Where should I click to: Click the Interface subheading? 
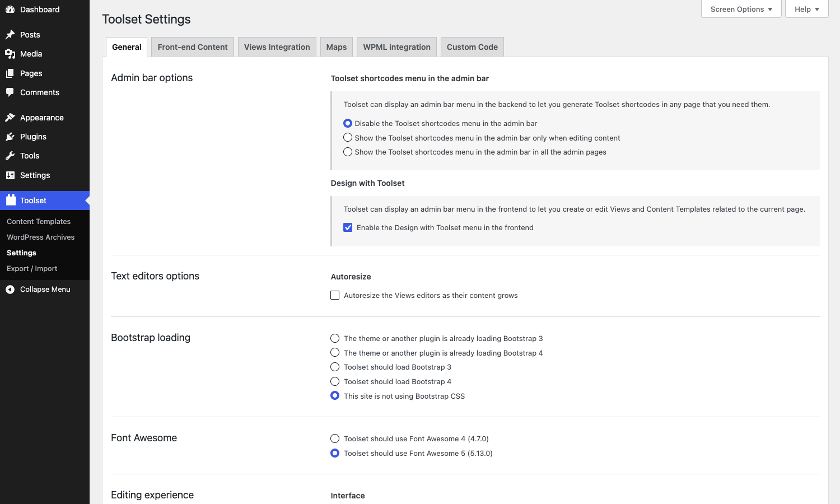[348, 496]
